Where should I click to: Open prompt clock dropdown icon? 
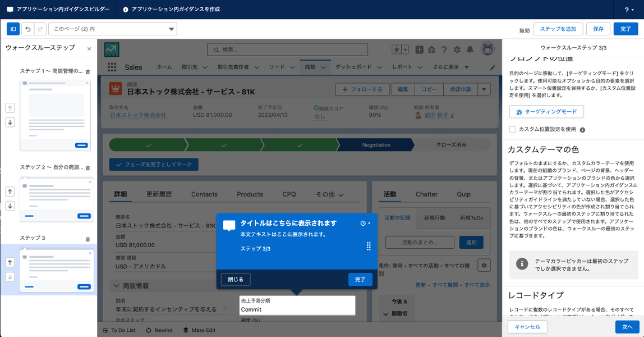[366, 223]
